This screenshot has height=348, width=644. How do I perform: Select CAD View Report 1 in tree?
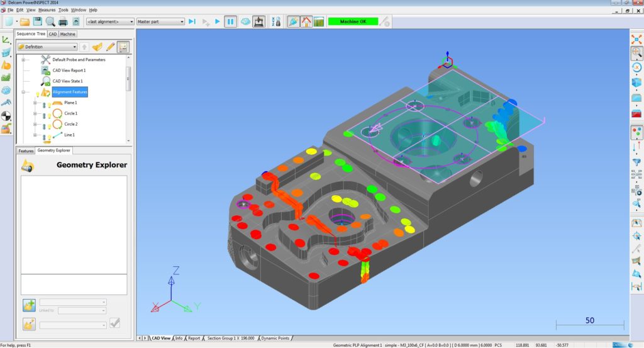pos(69,70)
